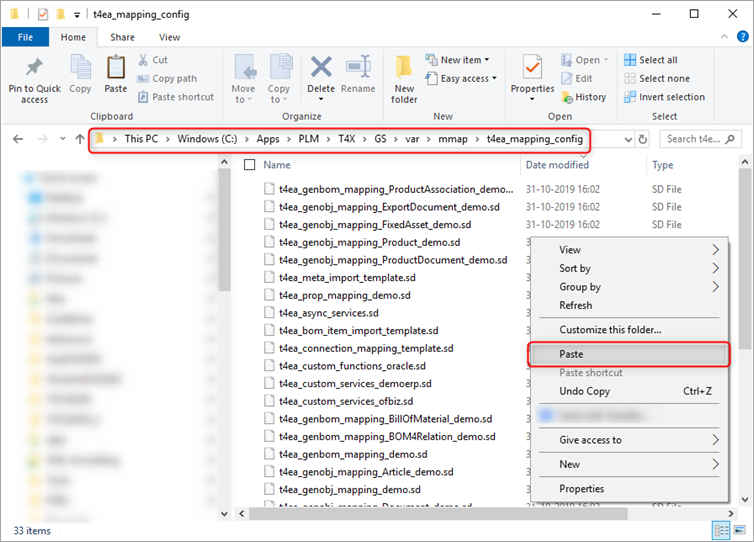Image resolution: width=754 pixels, height=542 pixels.
Task: Select file t4ea_genobj_mapping_FixedAsset_demo.sd
Action: click(x=375, y=225)
